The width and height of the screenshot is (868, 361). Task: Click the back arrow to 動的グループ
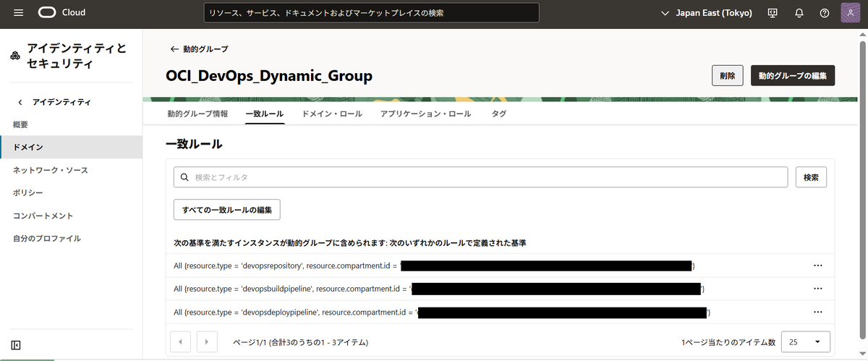[x=174, y=49]
